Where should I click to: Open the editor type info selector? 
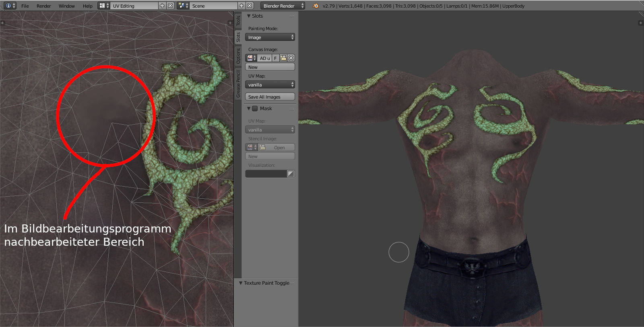coord(10,6)
